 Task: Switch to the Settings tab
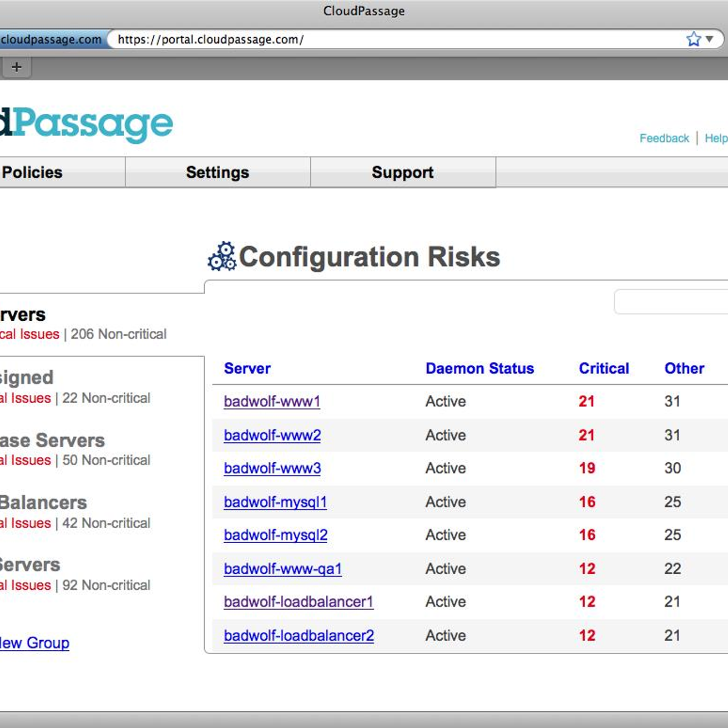click(x=217, y=172)
